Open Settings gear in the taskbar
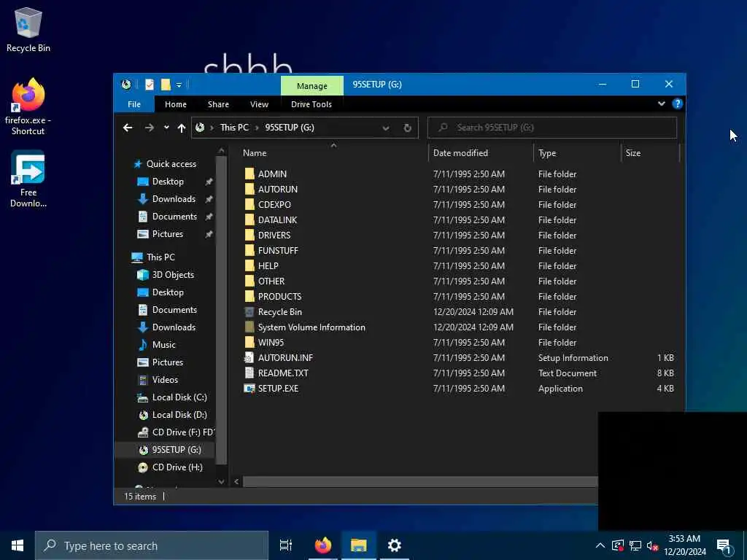 point(394,545)
